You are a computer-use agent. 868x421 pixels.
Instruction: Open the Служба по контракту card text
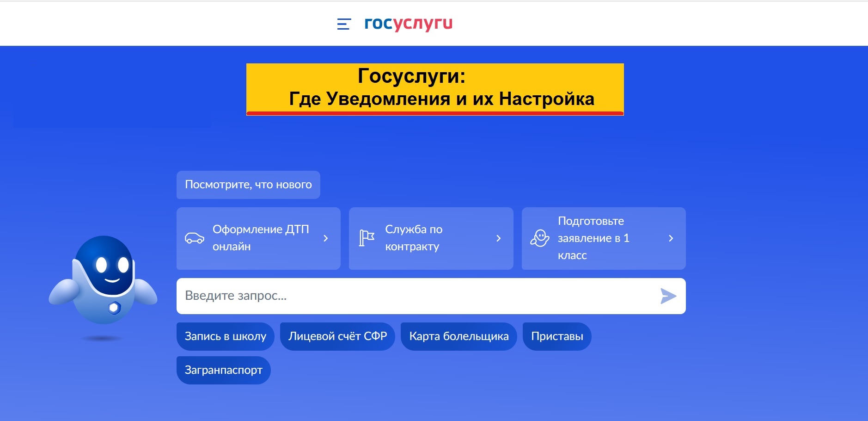pos(414,238)
